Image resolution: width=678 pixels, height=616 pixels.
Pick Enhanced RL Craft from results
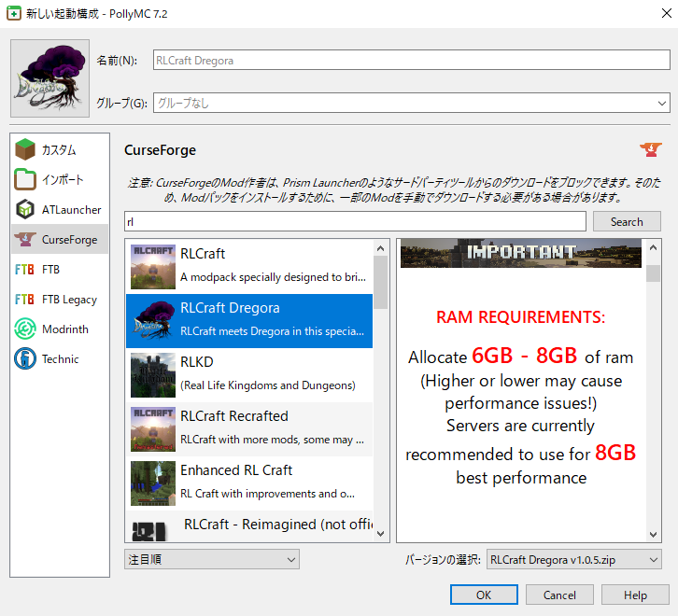[x=249, y=483]
